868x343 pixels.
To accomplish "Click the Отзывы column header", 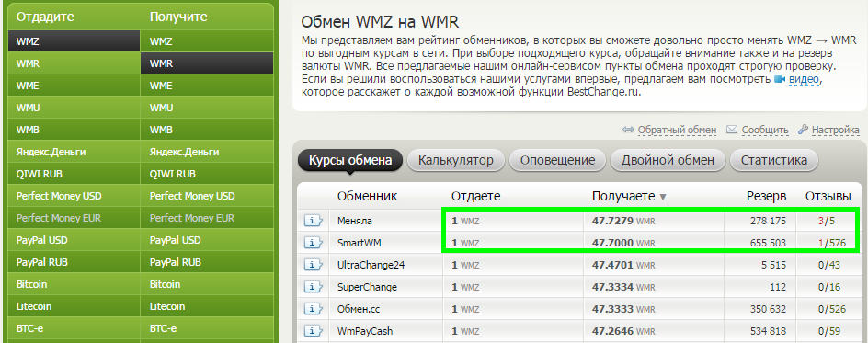I will (828, 197).
